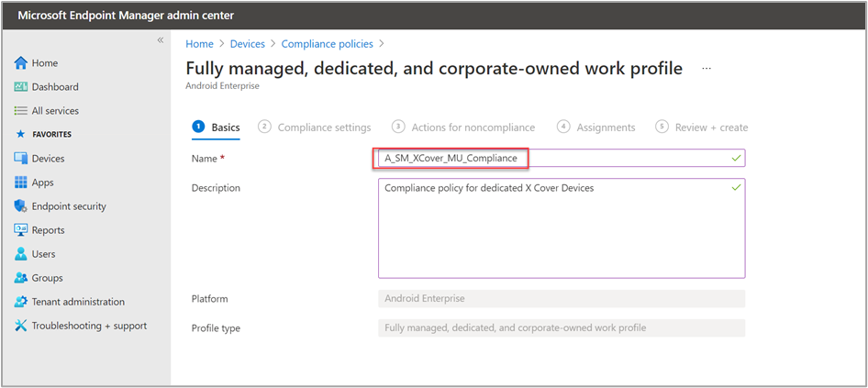
Task: Select Users in the sidebar
Action: click(x=44, y=254)
